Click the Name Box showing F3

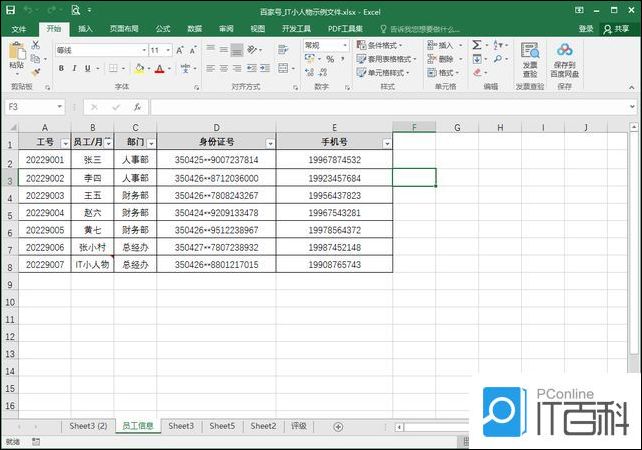[x=30, y=107]
